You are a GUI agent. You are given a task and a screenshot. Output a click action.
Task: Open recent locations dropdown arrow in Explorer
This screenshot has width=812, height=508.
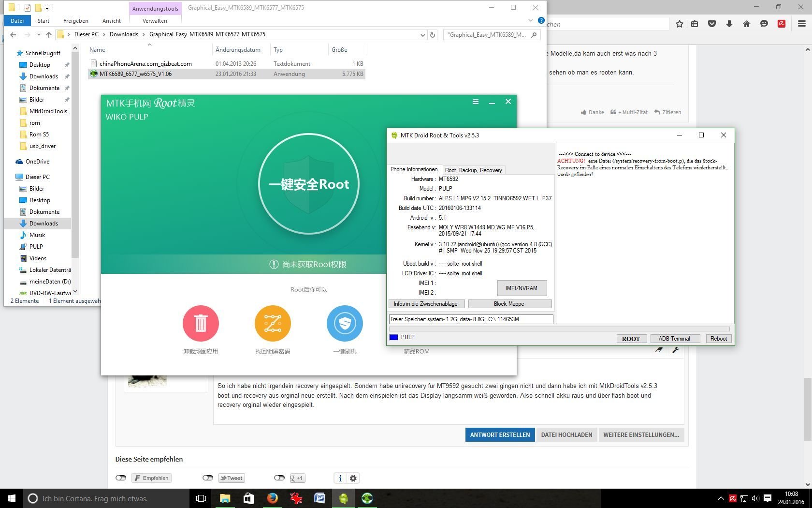pyautogui.click(x=39, y=35)
